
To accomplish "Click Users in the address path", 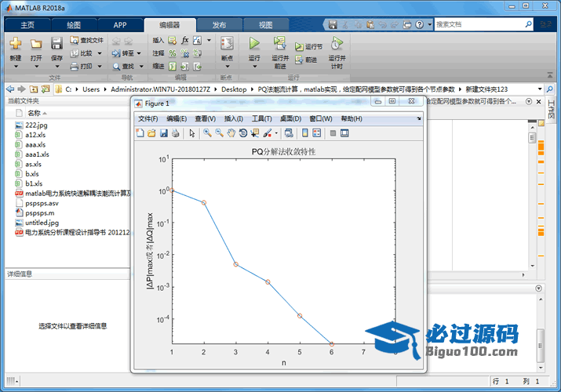I will [x=91, y=89].
